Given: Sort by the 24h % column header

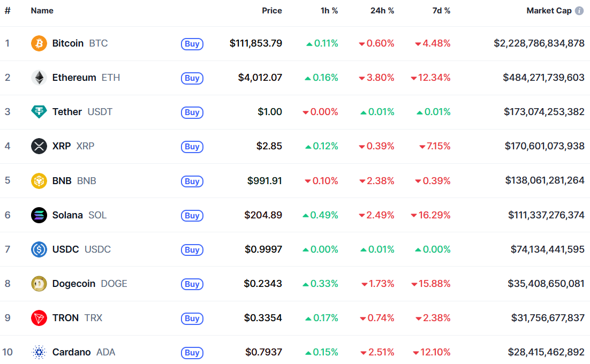Looking at the screenshot, I should point(382,11).
